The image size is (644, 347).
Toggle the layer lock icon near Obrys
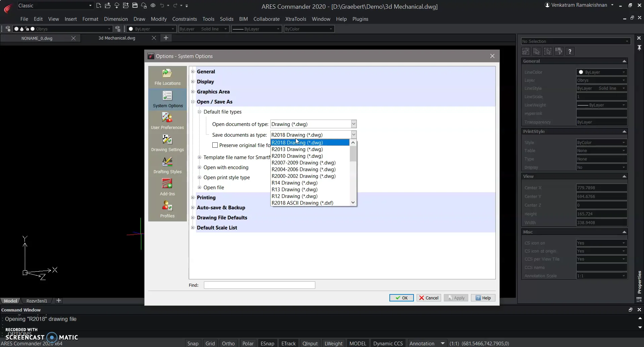(x=27, y=29)
